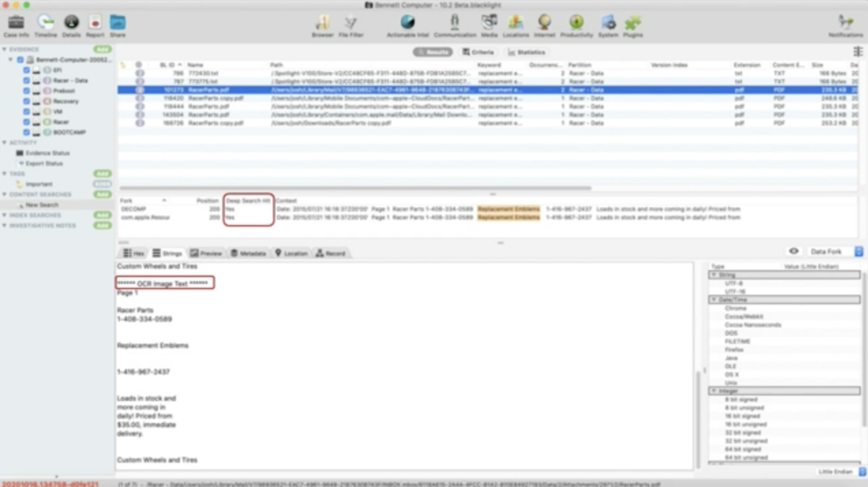Collapse the String group in the data interpreter
The width and height of the screenshot is (868, 487).
pyautogui.click(x=714, y=275)
